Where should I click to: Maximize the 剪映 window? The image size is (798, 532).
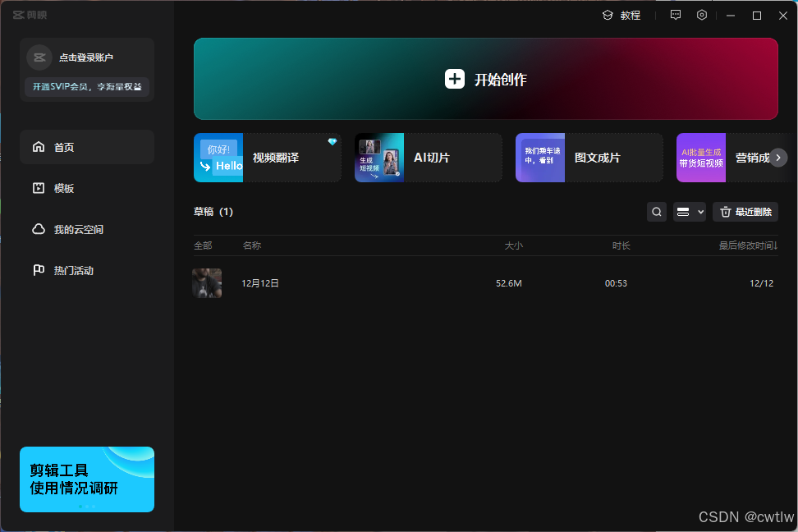coord(757,16)
